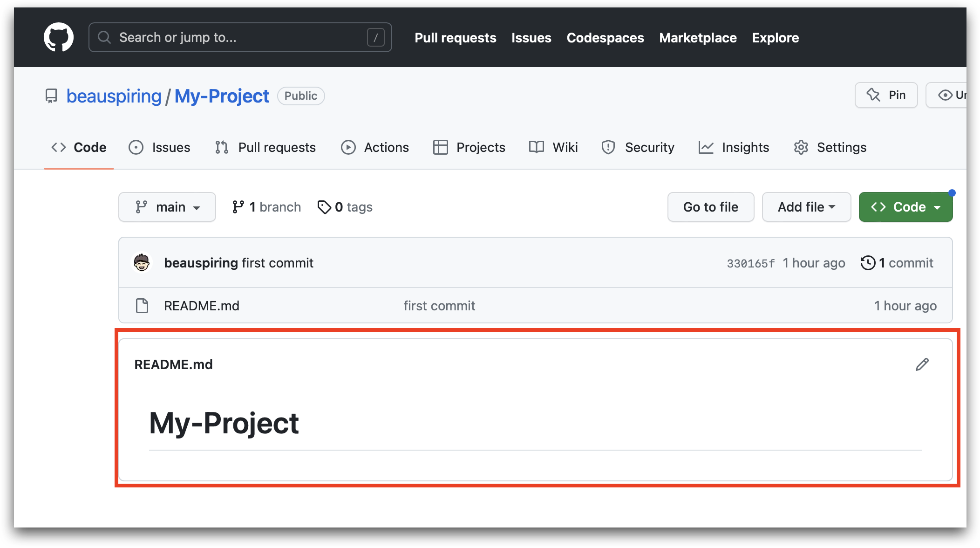This screenshot has width=980, height=548.
Task: Expand the green Code dropdown button
Action: [905, 207]
